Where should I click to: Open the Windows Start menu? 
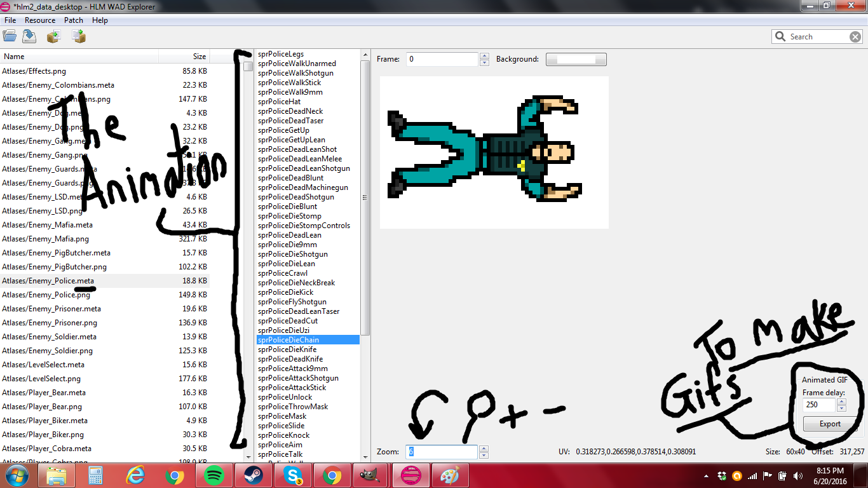(x=17, y=475)
